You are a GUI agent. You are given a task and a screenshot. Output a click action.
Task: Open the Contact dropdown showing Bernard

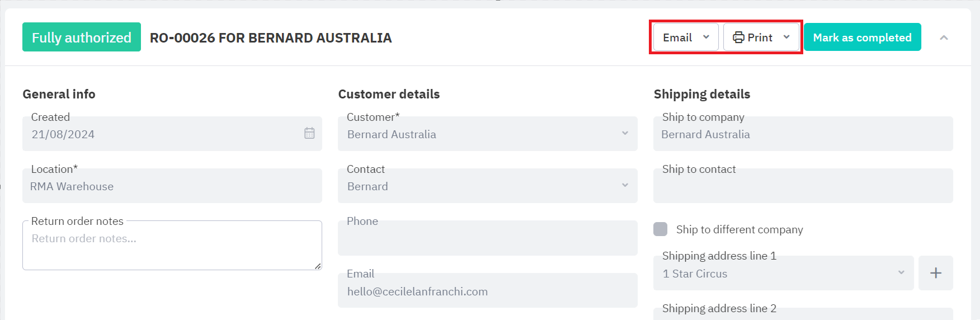(x=487, y=186)
